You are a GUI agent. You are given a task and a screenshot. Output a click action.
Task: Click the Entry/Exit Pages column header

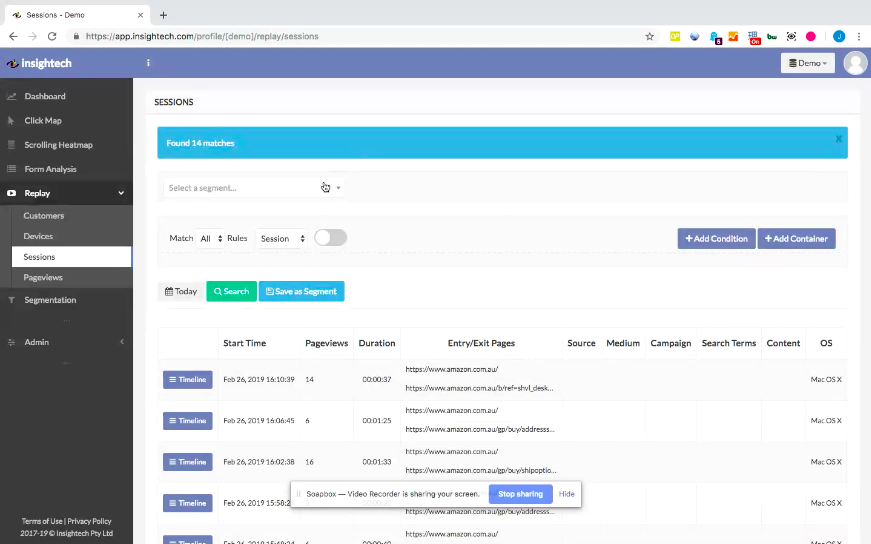point(481,343)
